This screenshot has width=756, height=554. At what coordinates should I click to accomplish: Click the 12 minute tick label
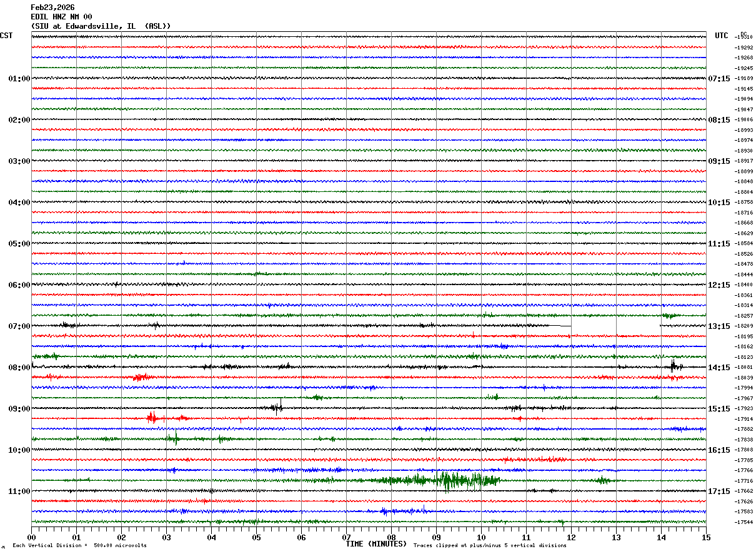[571, 537]
